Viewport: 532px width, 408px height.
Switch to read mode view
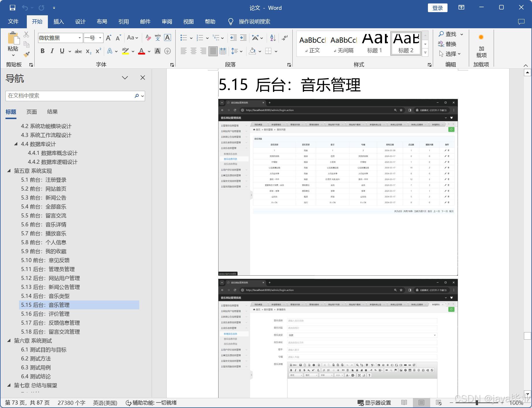[x=404, y=403]
